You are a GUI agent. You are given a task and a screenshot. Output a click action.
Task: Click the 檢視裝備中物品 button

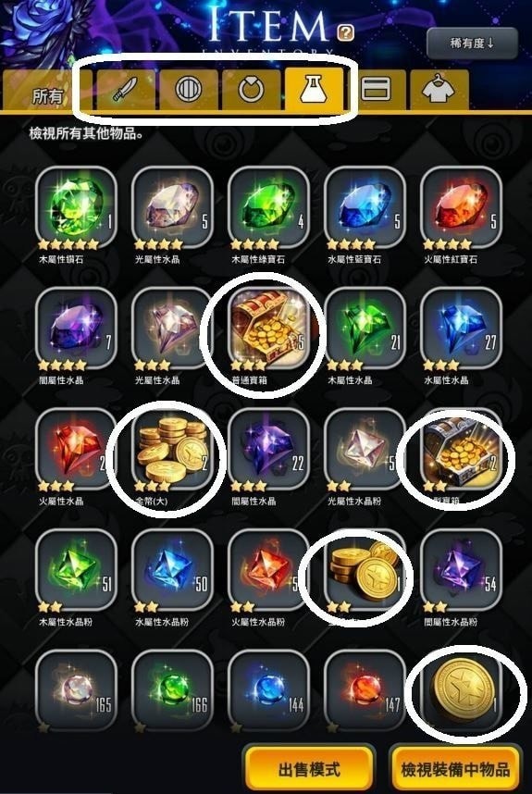[455, 769]
